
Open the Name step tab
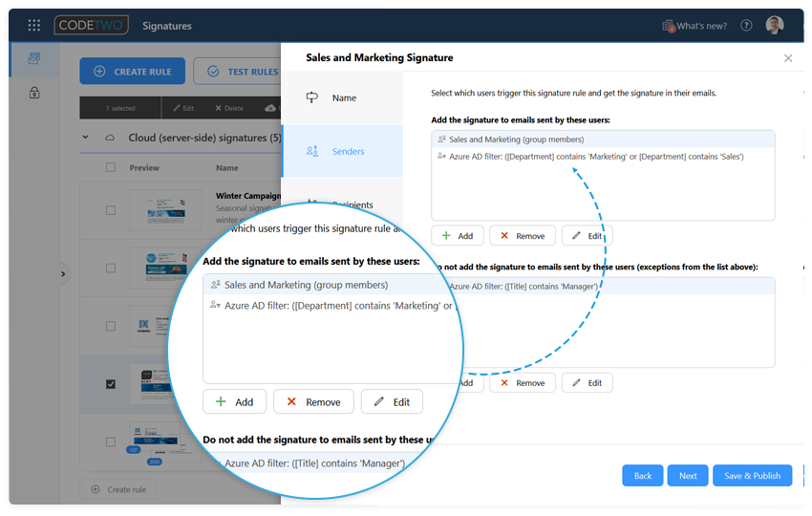342,97
